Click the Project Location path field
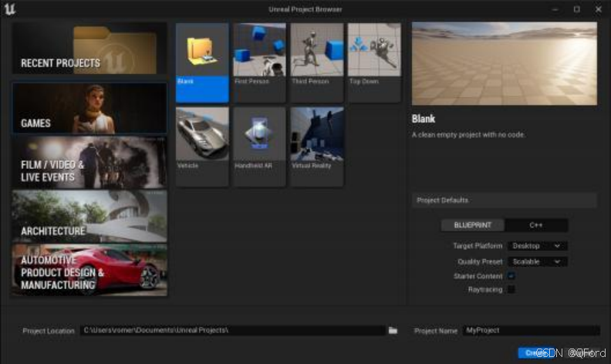Screen dimensions: 611x364 pyautogui.click(x=233, y=331)
